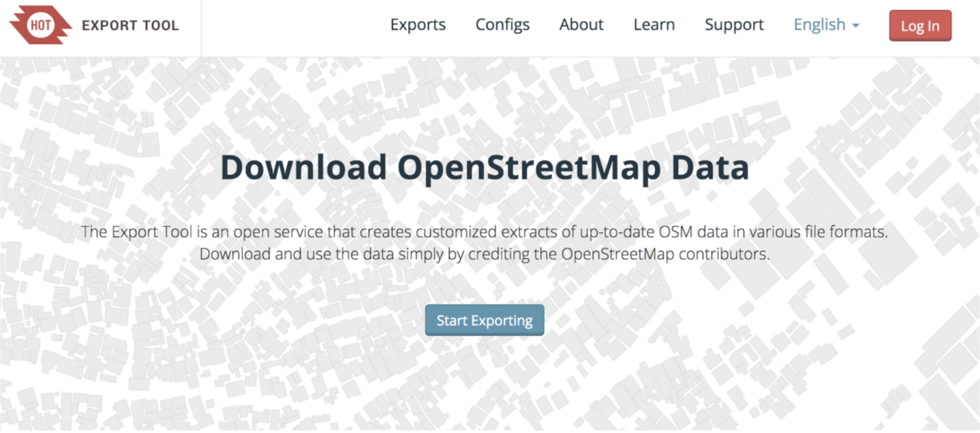Click the building-footprint background below Start Exporting
Screen dimensions: 980x433
485,385
